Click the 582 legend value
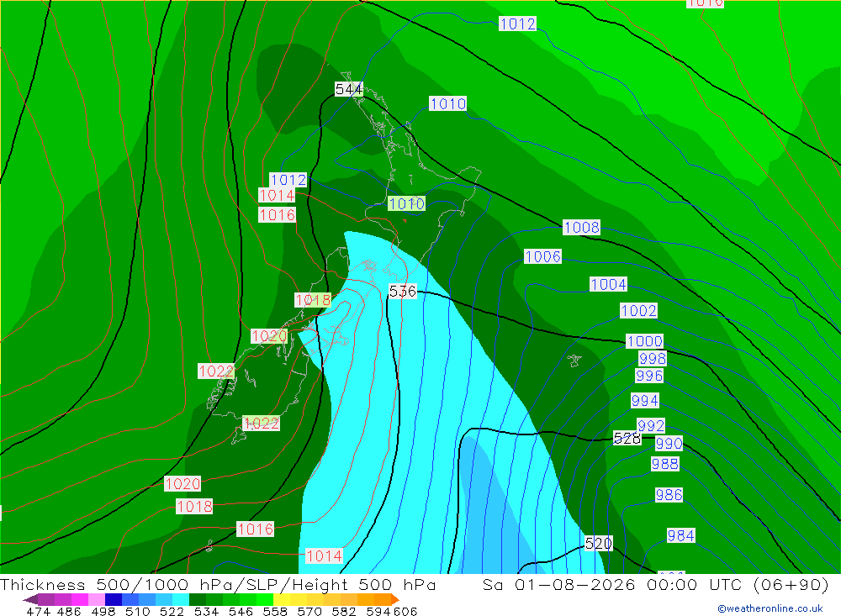841x616 pixels. click(344, 611)
